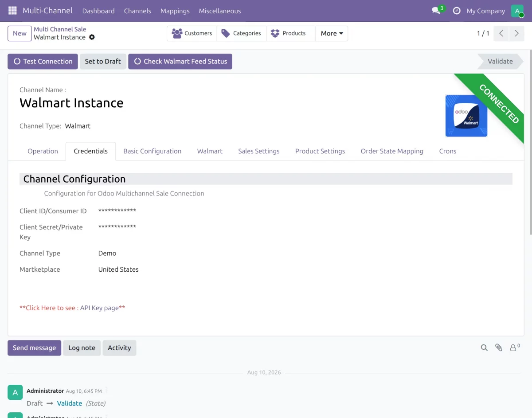Click Set to Draft button

pos(103,62)
